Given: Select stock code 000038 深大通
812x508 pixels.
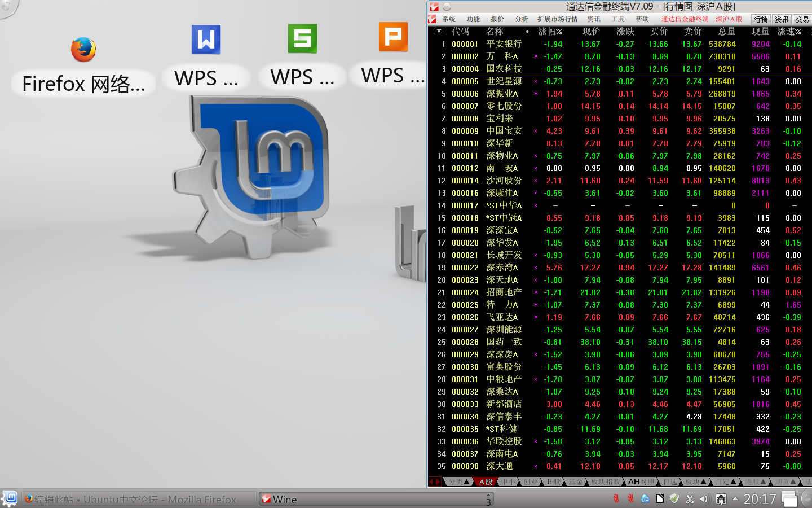Looking at the screenshot, I should tap(620, 466).
